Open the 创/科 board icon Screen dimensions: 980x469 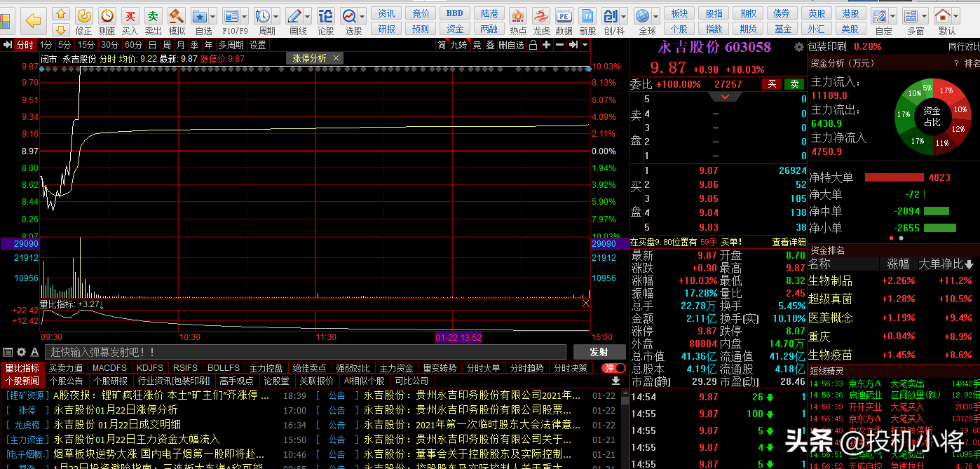pyautogui.click(x=610, y=15)
